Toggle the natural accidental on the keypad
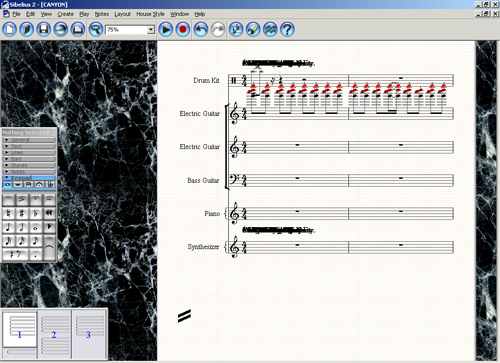The height and width of the screenshot is (363, 500). coord(9,213)
